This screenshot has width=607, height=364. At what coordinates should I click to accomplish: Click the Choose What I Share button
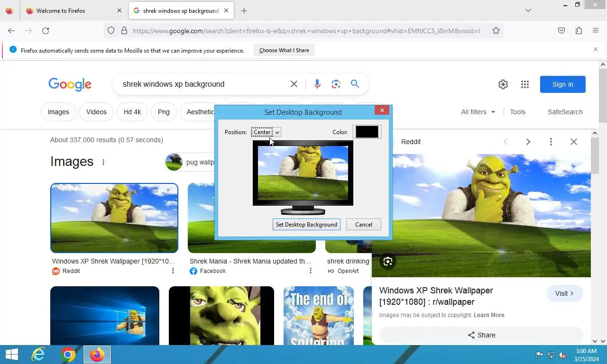(x=284, y=50)
